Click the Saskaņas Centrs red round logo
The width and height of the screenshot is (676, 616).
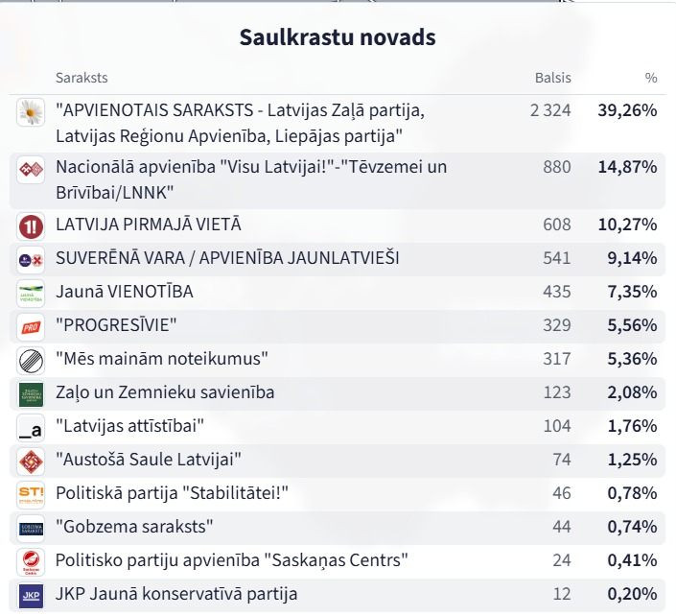click(31, 562)
